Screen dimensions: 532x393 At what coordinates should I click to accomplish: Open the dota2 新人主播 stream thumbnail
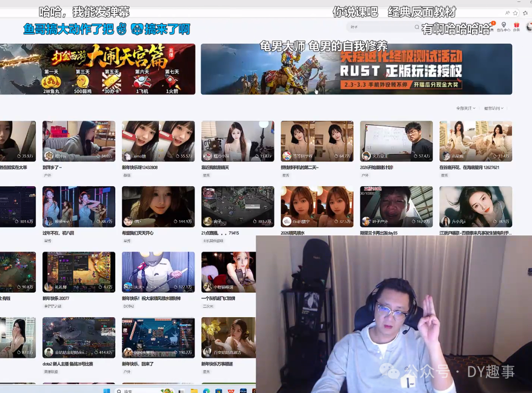[79, 337]
